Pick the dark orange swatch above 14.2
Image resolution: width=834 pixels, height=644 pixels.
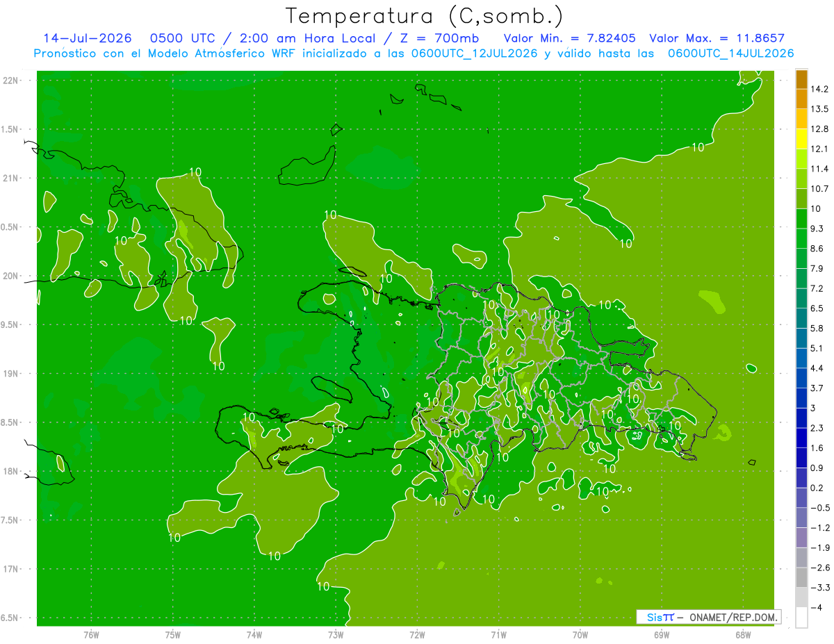point(801,79)
